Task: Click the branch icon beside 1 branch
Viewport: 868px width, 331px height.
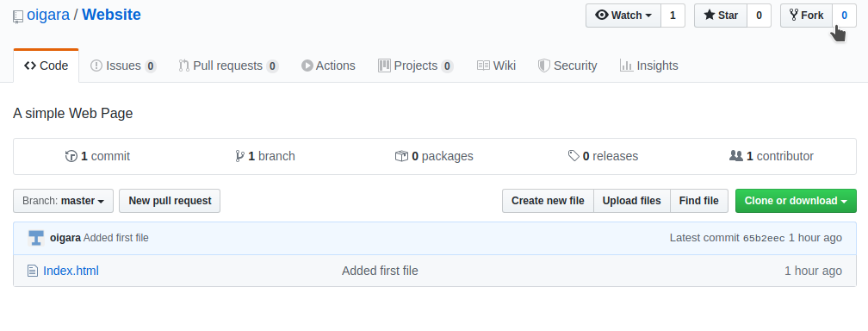Action: click(x=239, y=156)
